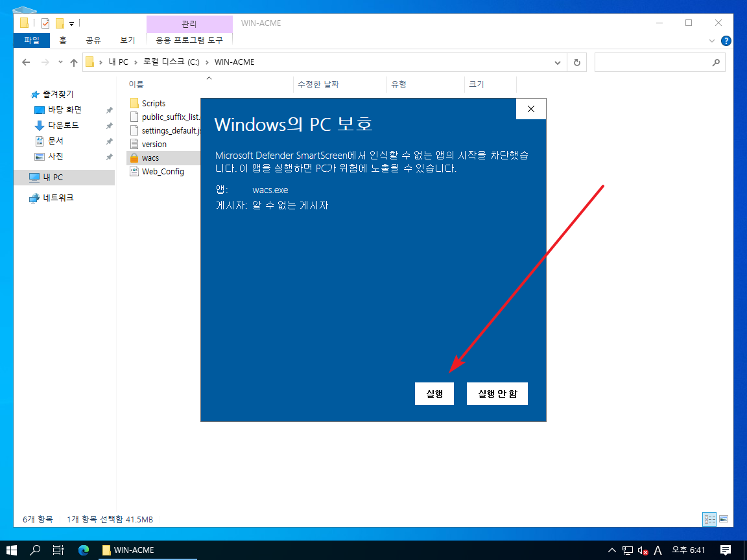Go back with the left arrow
The width and height of the screenshot is (747, 560).
click(x=26, y=62)
